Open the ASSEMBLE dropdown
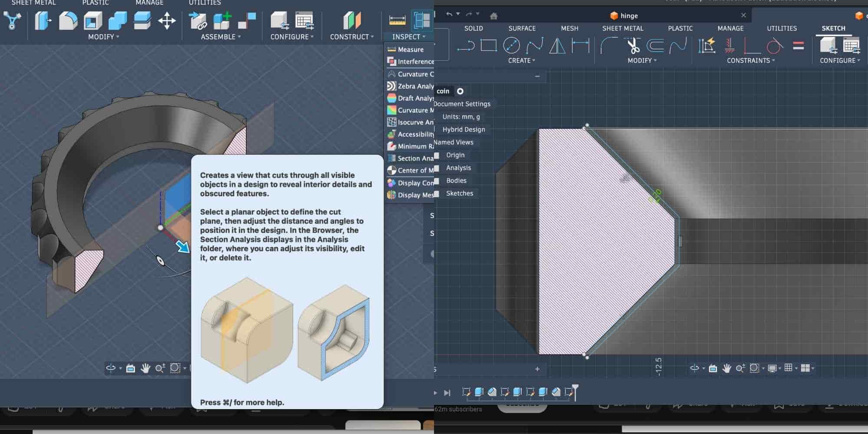Viewport: 868px width, 434px height. pyautogui.click(x=220, y=37)
